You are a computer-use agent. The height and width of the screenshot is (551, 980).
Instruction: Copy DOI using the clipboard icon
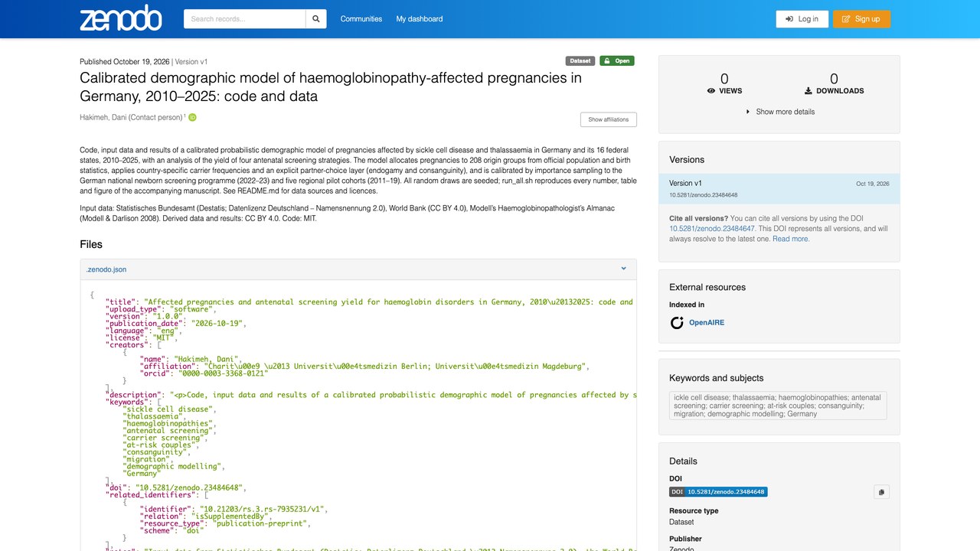click(x=881, y=493)
